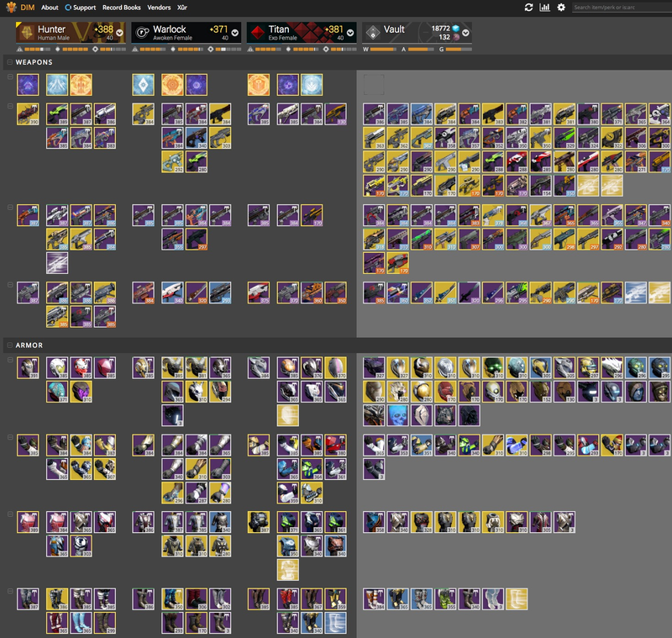Refresh inventory with the circular arrows icon
This screenshot has width=672, height=638.
click(528, 8)
